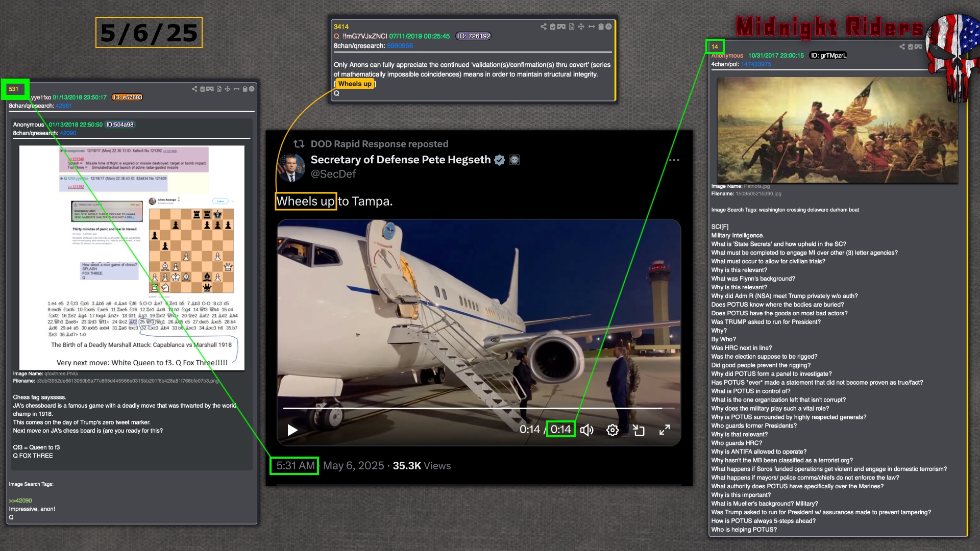
Task: Click line 'Q FOX THREE' in post 531
Action: click(x=33, y=456)
